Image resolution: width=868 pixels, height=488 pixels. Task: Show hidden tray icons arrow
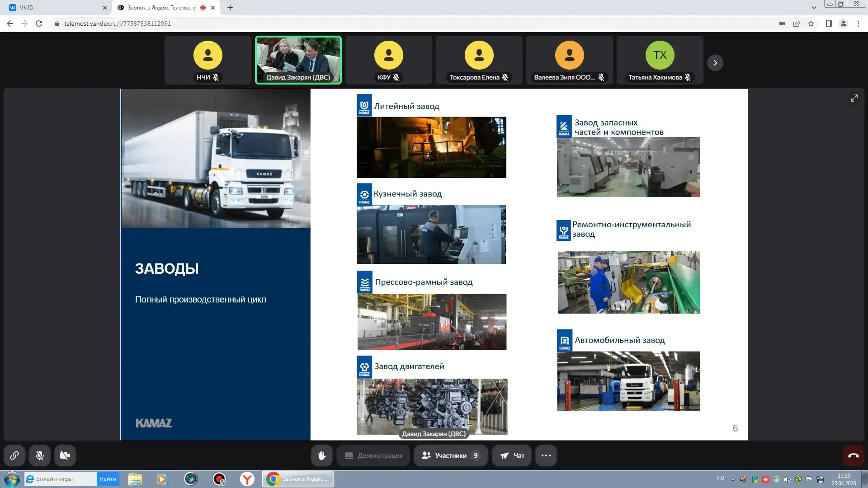coord(733,479)
